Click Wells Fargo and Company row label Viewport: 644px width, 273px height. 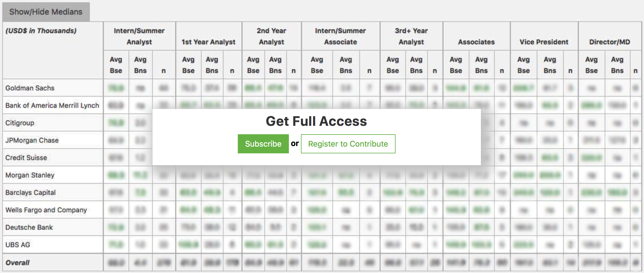tap(46, 210)
